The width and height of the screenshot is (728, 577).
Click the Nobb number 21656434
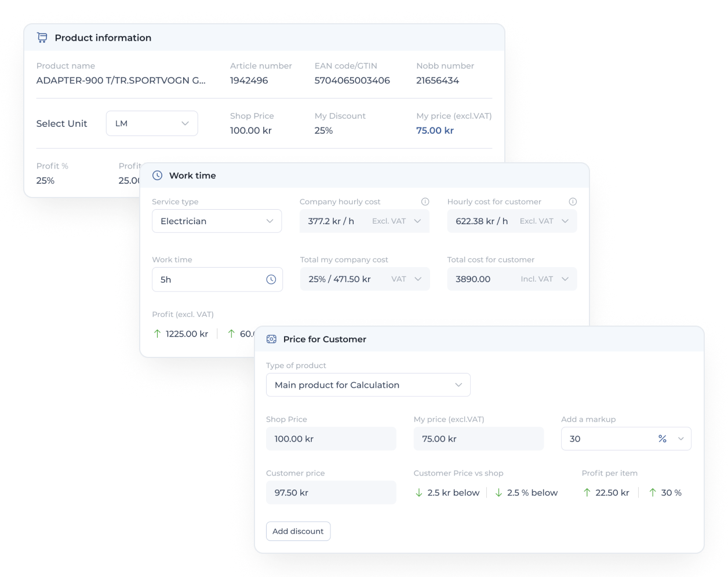coord(438,81)
